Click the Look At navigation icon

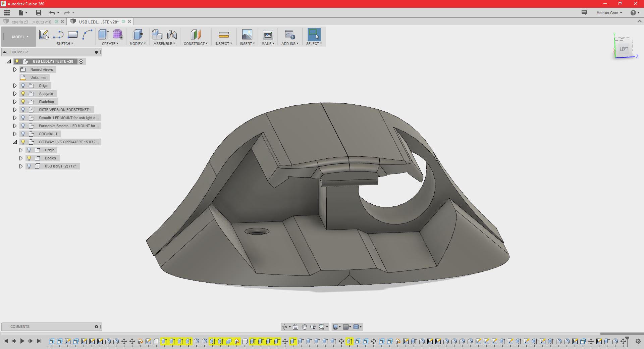click(x=296, y=327)
